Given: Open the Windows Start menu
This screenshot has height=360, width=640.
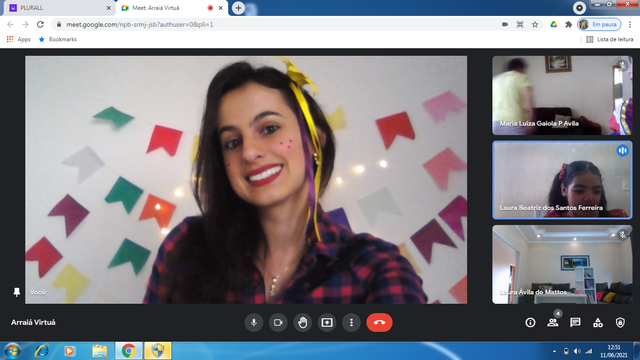Looking at the screenshot, I should 12,351.
